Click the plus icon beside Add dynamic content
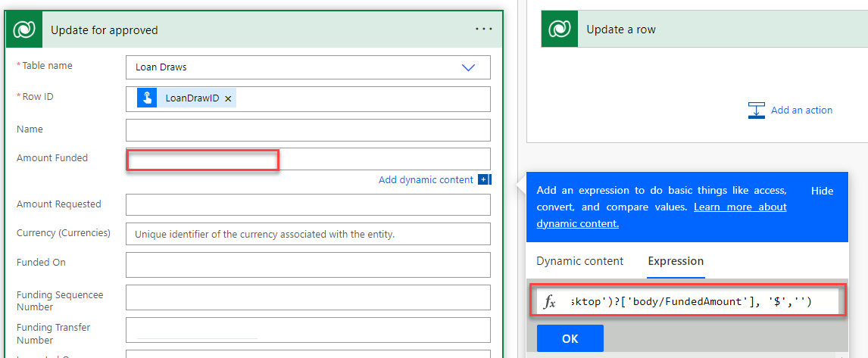The width and height of the screenshot is (868, 358). click(x=485, y=180)
